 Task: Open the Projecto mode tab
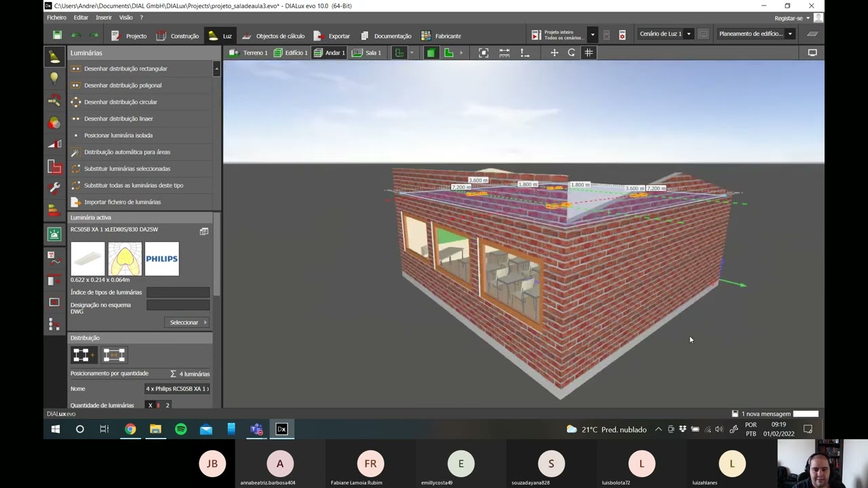129,36
